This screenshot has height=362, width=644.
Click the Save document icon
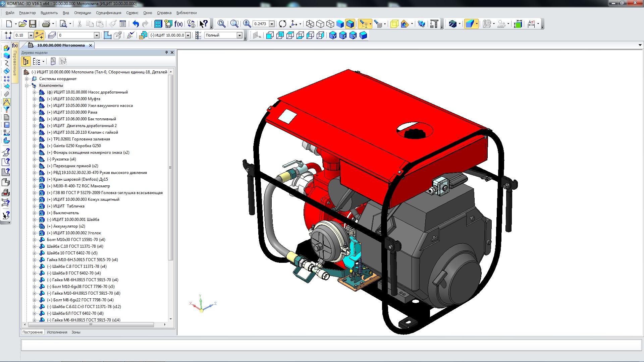[33, 24]
